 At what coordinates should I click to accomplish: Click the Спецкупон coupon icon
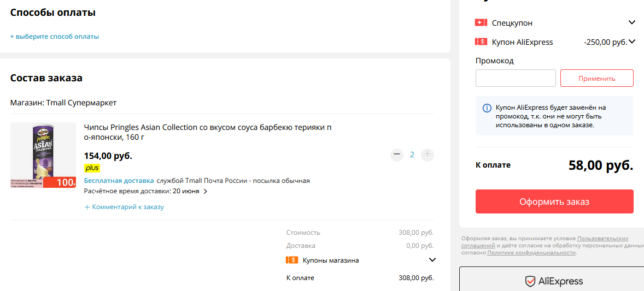tap(481, 22)
